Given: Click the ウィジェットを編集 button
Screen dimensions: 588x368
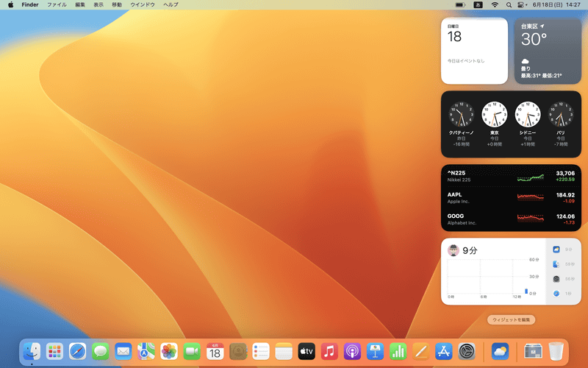Looking at the screenshot, I should [x=511, y=320].
